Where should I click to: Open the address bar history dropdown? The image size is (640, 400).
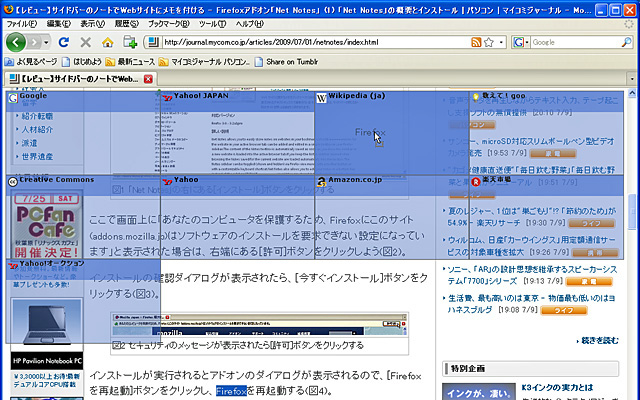pyautogui.click(x=501, y=42)
